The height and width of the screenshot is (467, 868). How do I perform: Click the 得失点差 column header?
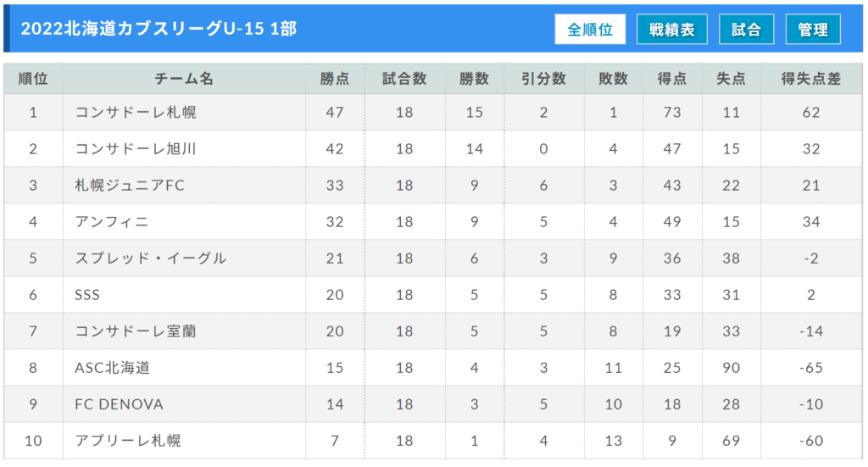(x=811, y=79)
